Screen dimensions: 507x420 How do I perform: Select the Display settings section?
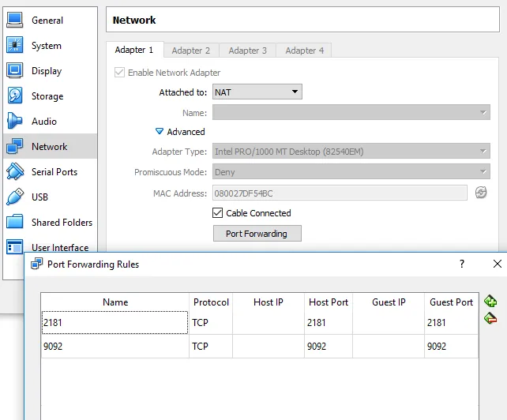[x=46, y=71]
